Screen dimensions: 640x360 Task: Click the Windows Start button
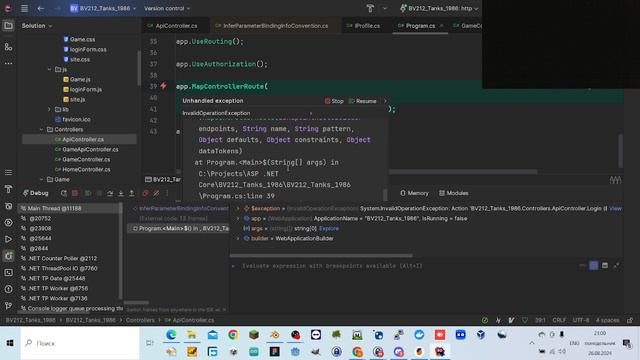(10, 343)
